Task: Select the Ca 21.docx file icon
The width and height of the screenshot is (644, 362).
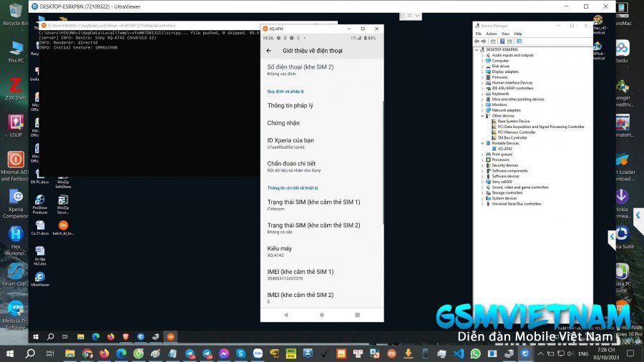Action: click(40, 228)
